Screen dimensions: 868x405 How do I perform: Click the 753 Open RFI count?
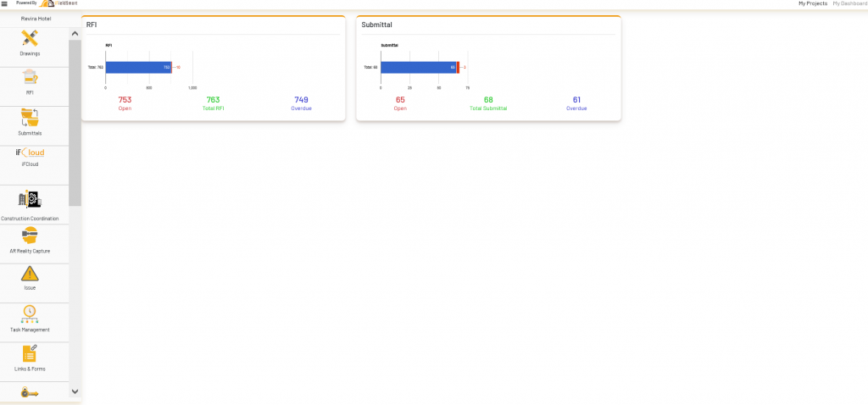pos(125,100)
